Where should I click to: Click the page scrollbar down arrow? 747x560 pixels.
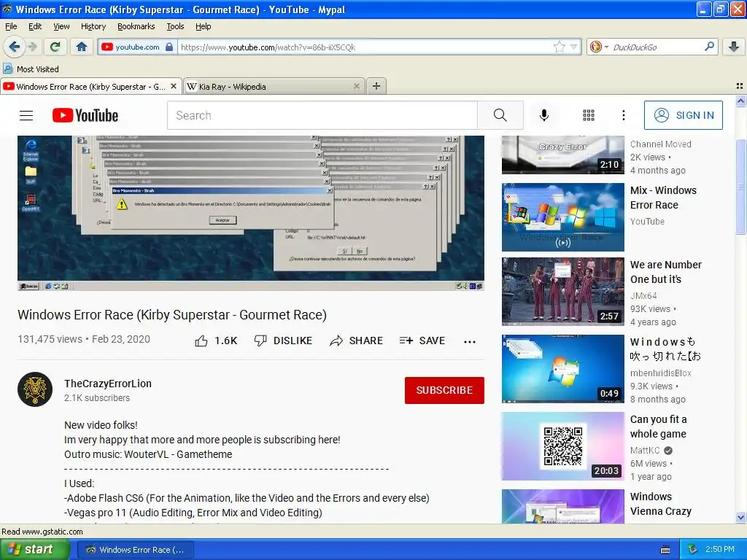coord(740,517)
